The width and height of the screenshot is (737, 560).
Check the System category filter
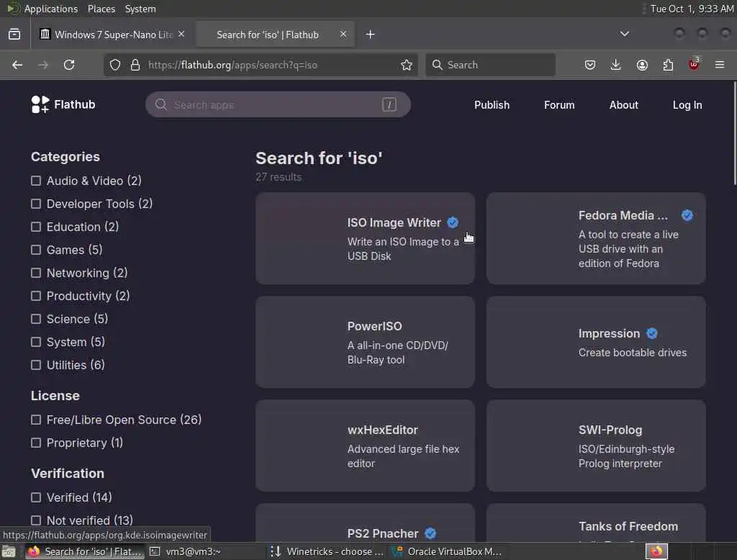(x=36, y=342)
